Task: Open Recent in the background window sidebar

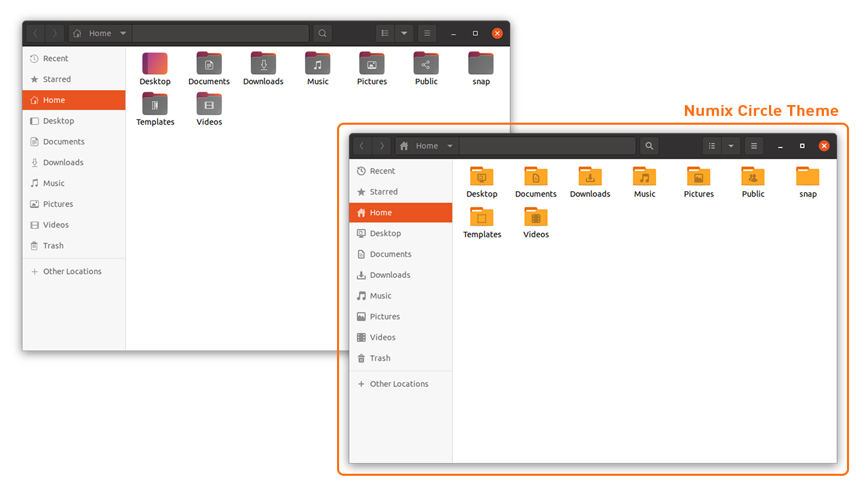Action: [74, 58]
